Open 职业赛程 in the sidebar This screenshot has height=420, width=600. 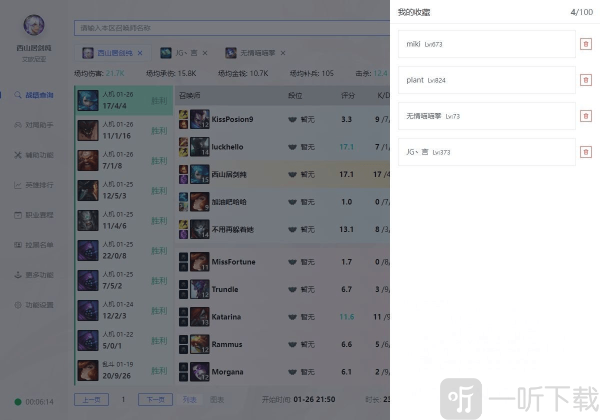(x=34, y=215)
